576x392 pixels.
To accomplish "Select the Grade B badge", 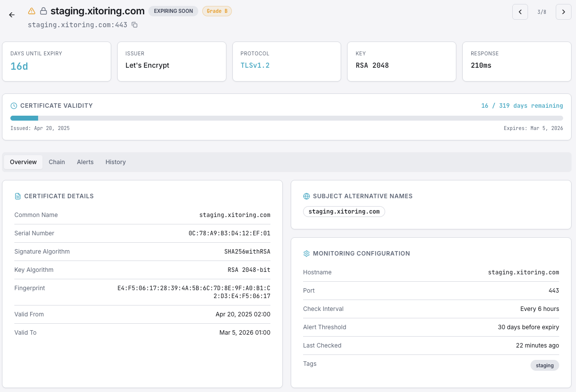I will [x=217, y=10].
